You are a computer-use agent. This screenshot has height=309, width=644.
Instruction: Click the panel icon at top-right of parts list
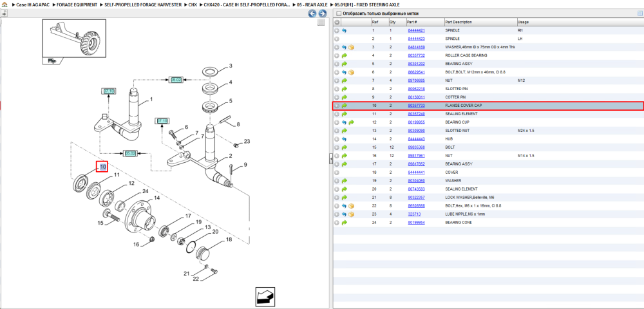tap(639, 14)
